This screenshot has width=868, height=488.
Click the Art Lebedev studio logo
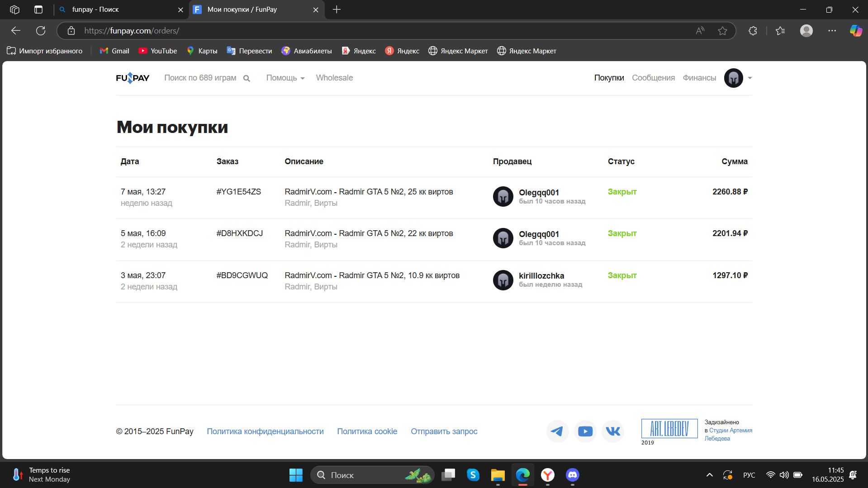tap(669, 428)
